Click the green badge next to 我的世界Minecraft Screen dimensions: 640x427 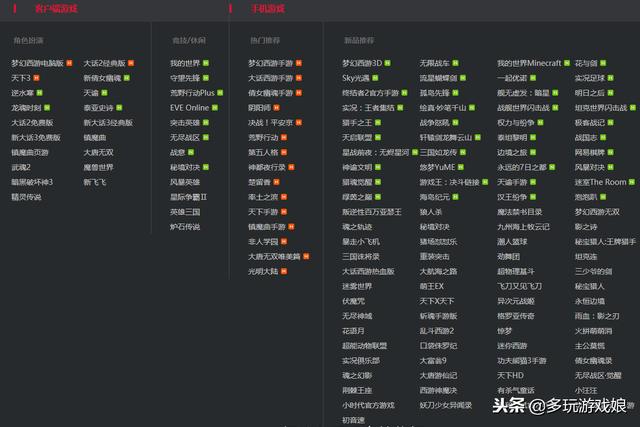[x=567, y=63]
